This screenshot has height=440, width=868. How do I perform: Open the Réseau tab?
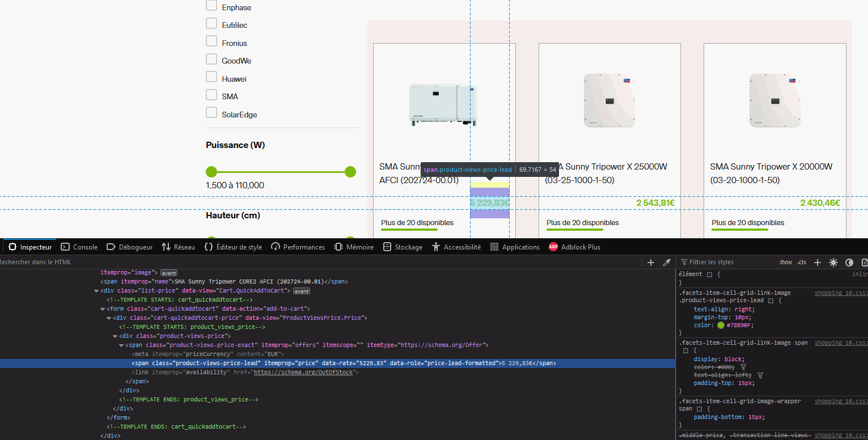point(178,247)
